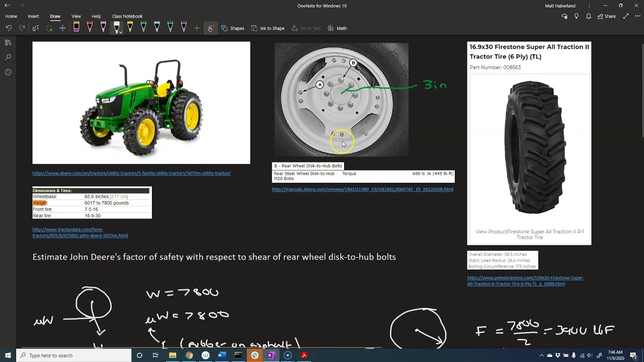Viewport: 644px width, 362px height.
Task: Switch to the Home tab
Action: point(11,16)
